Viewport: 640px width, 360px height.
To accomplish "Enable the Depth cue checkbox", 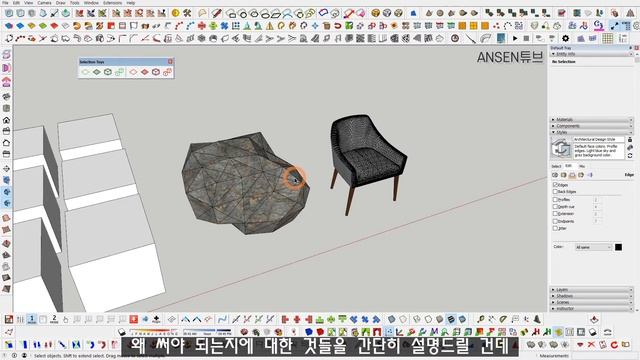I will 555,207.
